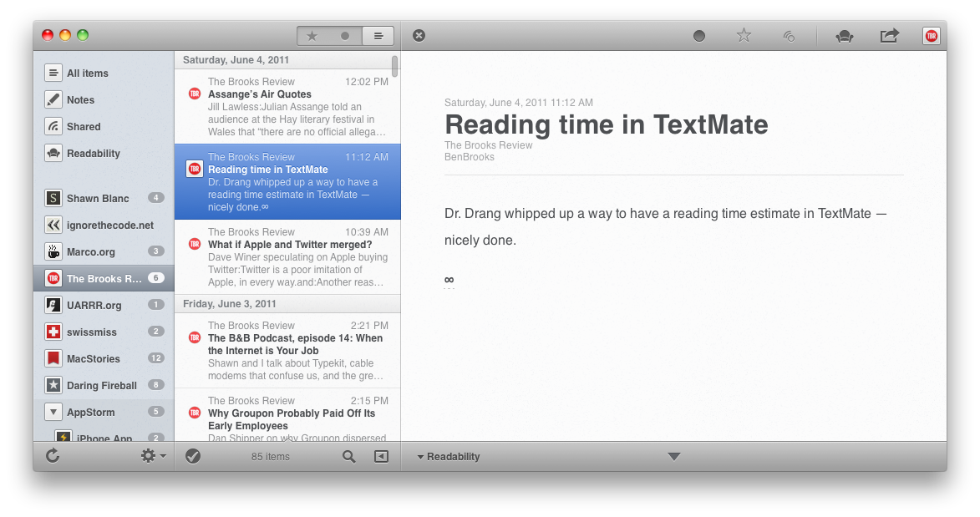Open article in Readability couch icon

[845, 36]
